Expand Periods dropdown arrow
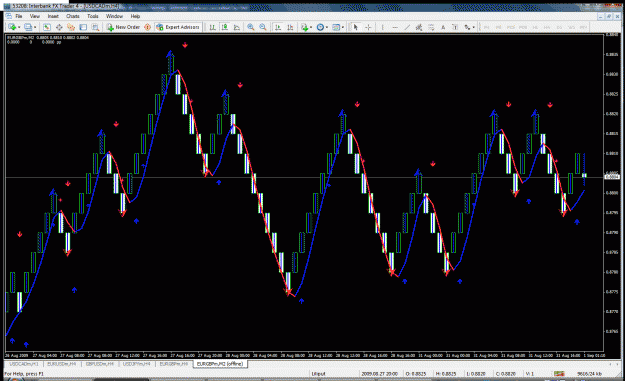The width and height of the screenshot is (625, 381). pyautogui.click(x=327, y=27)
